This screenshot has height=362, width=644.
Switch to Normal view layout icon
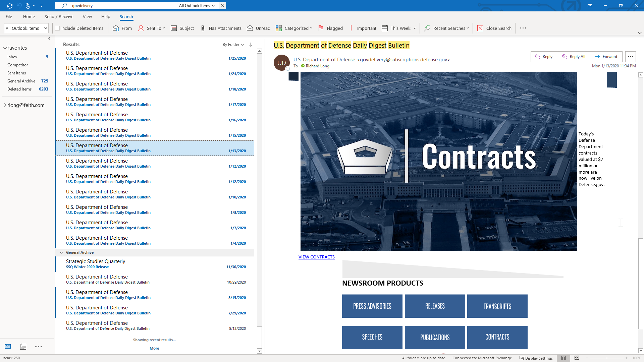(563, 358)
